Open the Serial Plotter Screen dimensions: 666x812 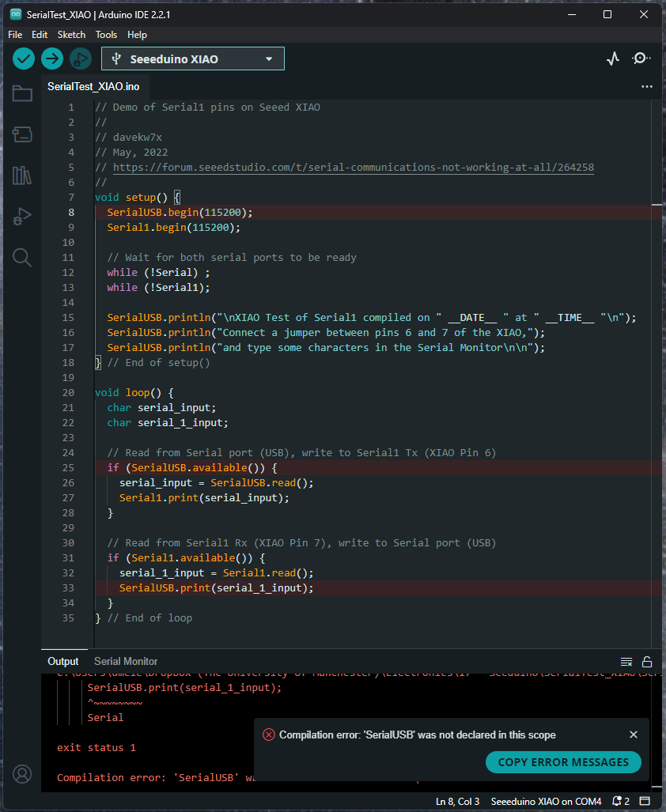point(612,58)
